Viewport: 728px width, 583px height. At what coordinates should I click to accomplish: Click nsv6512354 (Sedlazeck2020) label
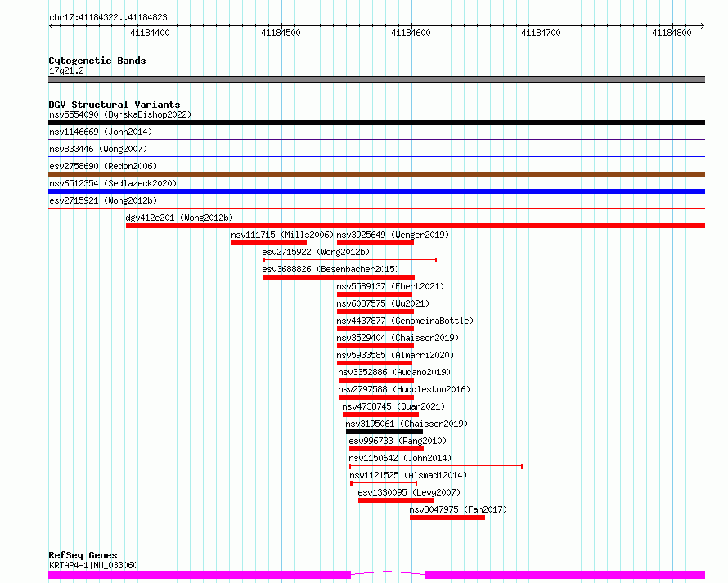113,183
